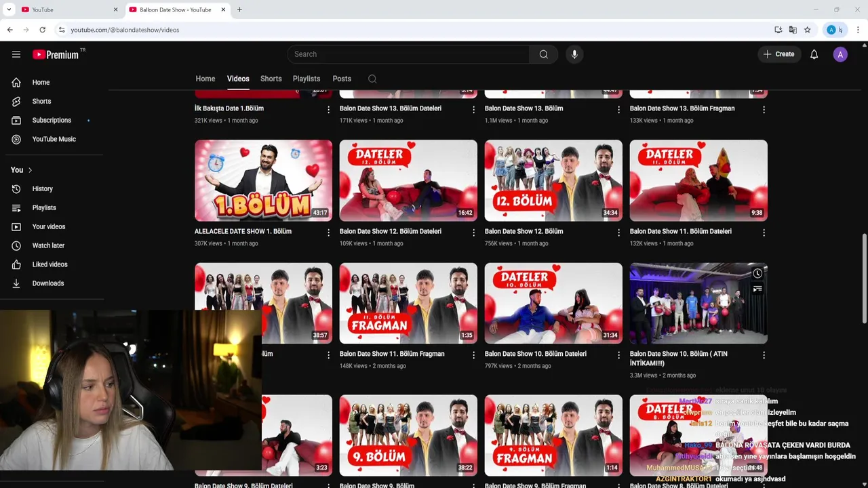Open title link Balon Date Show 11. Bölüm Fragman
The width and height of the screenshot is (868, 488).
tap(392, 354)
